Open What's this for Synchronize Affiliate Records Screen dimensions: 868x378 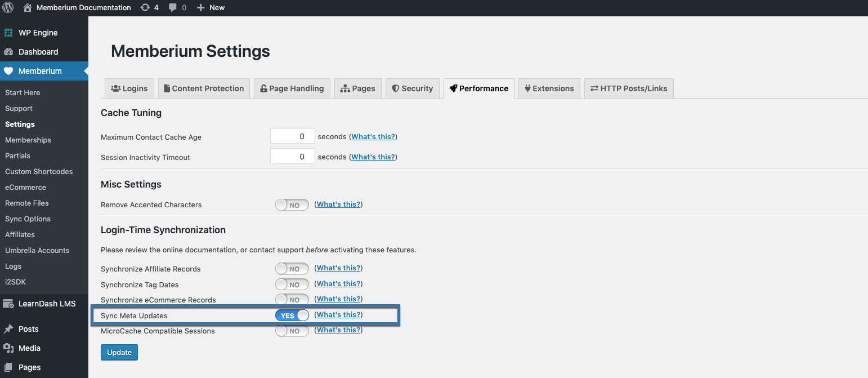click(x=338, y=268)
